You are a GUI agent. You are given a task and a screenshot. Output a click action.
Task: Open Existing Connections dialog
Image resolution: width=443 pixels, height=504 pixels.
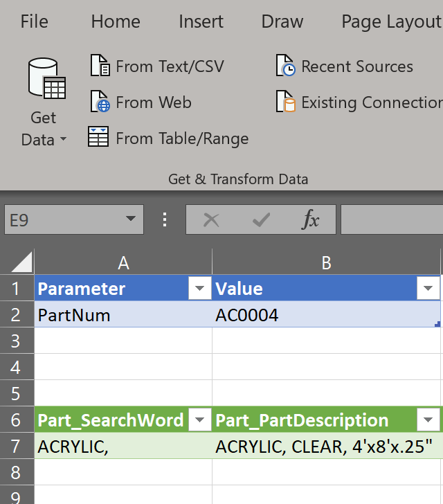click(x=360, y=102)
